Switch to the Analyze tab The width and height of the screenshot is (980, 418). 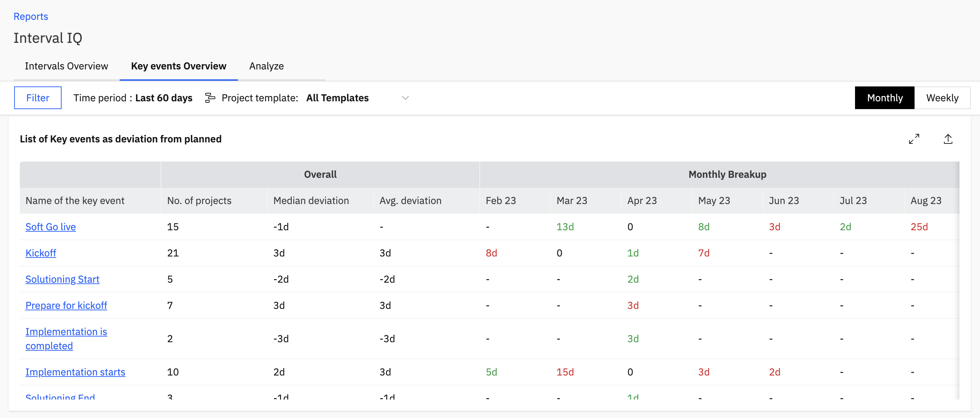[266, 66]
